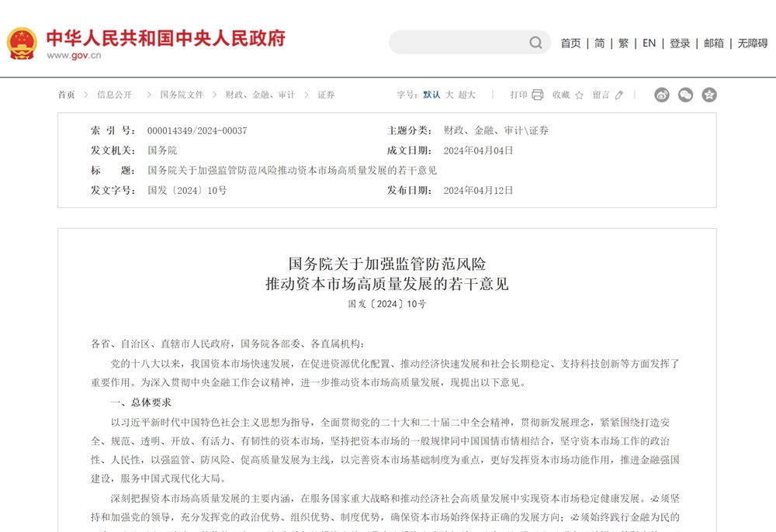Click the search magnifier icon
Image resolution: width=776 pixels, height=532 pixels.
point(535,43)
